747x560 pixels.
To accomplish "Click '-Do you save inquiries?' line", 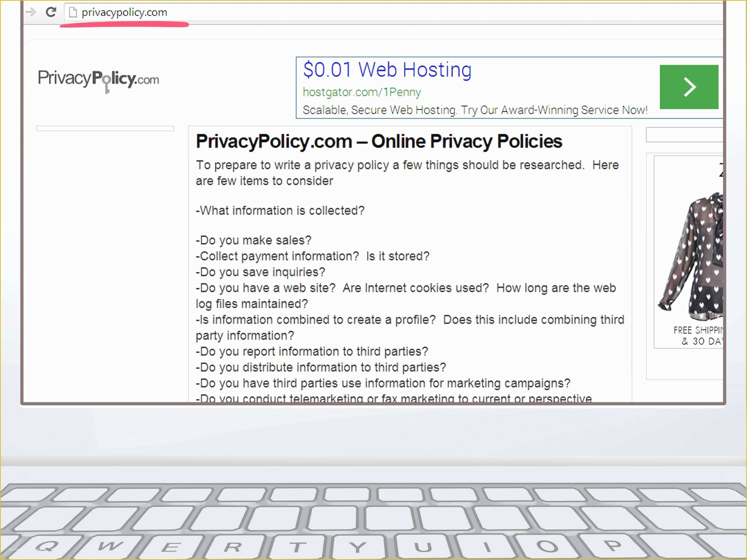I will coord(260,272).
